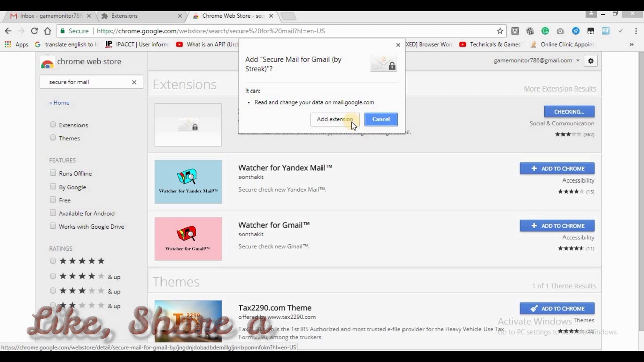Viewport: 644px width, 362px height.
Task: Open the Chrome profile person icon
Action: pos(592,13)
